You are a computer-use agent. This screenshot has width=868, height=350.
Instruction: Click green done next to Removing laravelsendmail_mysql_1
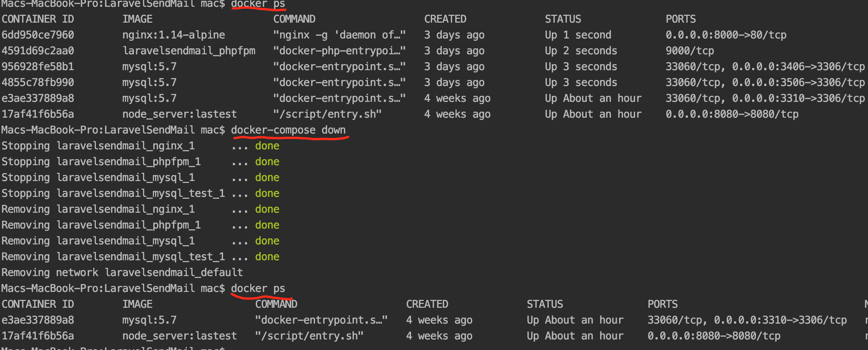(267, 241)
